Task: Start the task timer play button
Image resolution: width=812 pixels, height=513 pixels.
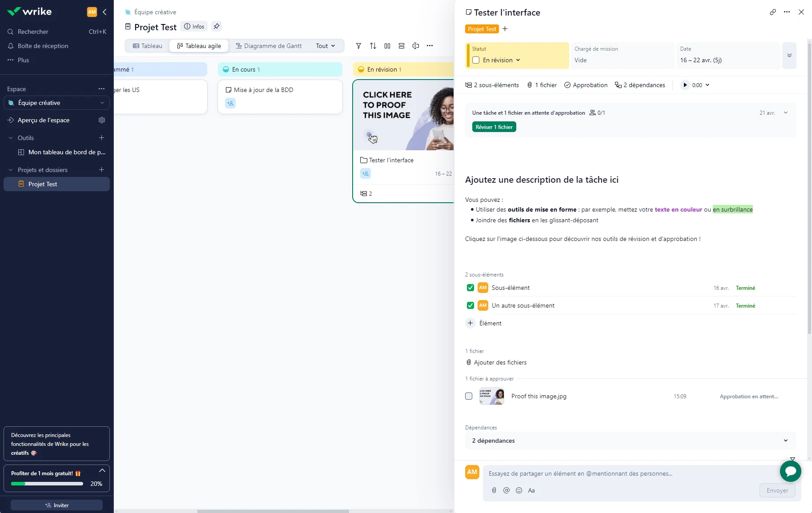Action: 685,85
